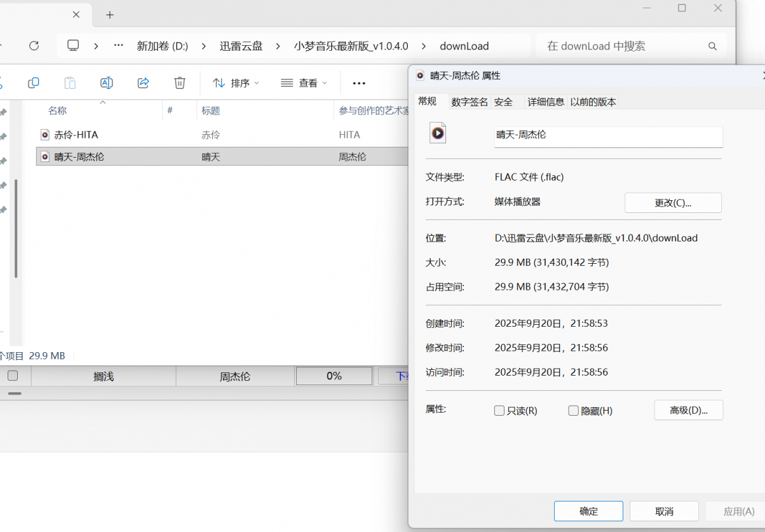The image size is (765, 532).
Task: Click the delete trash can icon
Action: click(x=180, y=83)
